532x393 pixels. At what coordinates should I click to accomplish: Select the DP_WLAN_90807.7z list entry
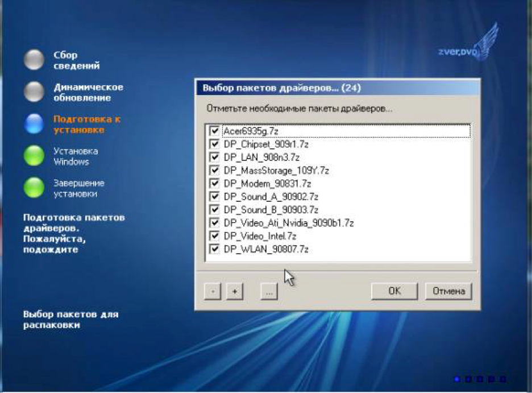click(266, 249)
